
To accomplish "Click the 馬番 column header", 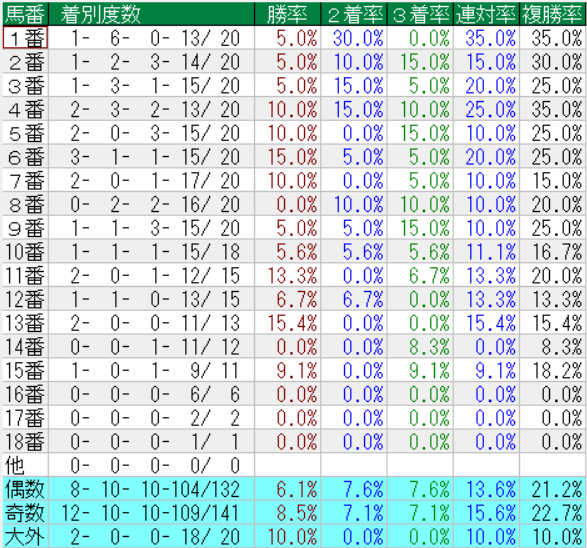I will click(25, 14).
